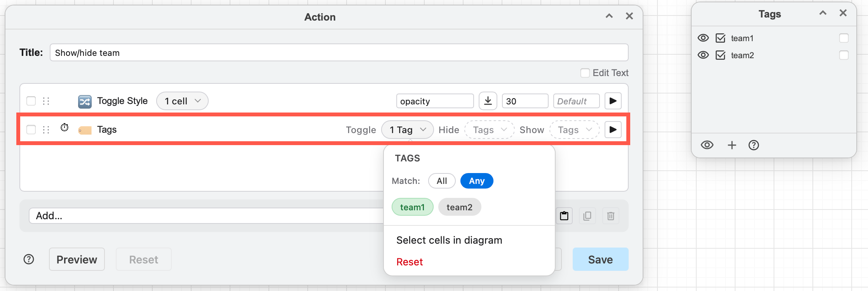Check the Toggle Style row checkbox

pyautogui.click(x=31, y=101)
